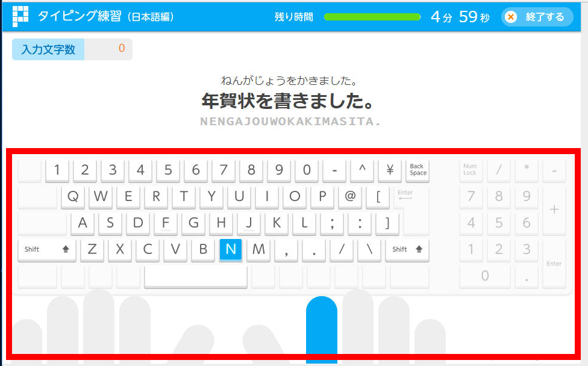588x366 pixels.
Task: Click the main Enter key
Action: (413, 211)
